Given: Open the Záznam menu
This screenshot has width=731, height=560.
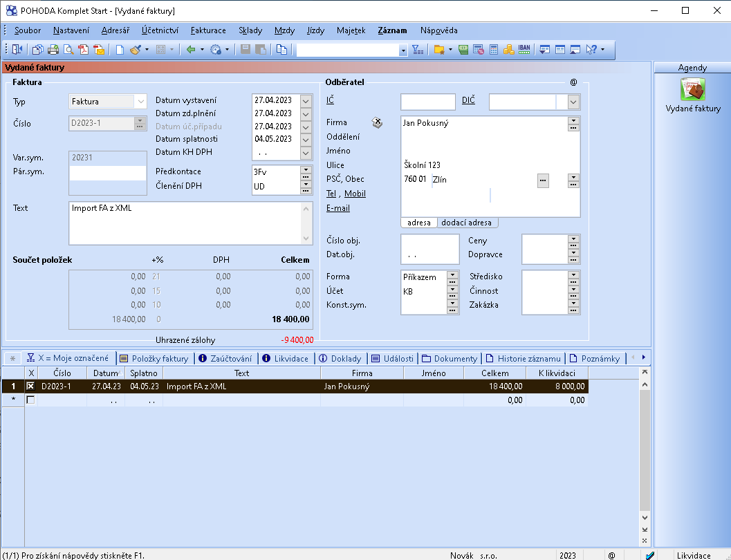Looking at the screenshot, I should point(392,30).
